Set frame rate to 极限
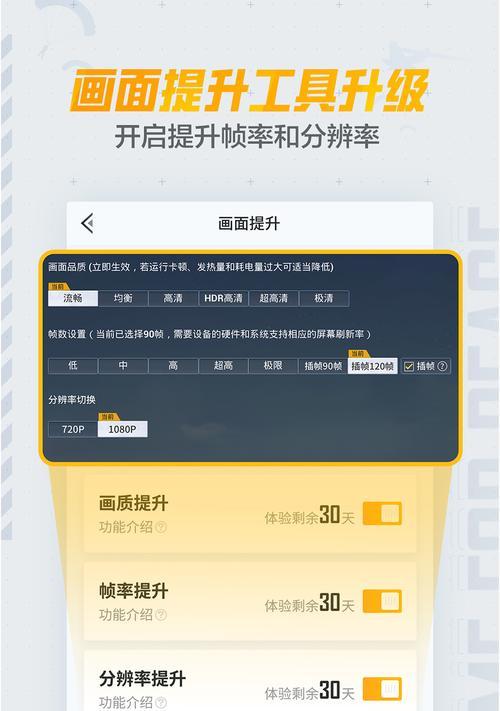This screenshot has width=500, height=711. point(273,365)
